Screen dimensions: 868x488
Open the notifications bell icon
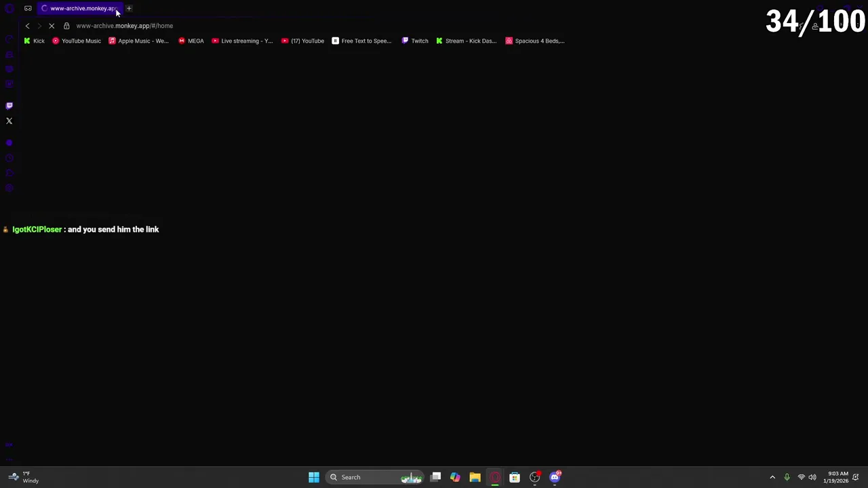click(x=856, y=477)
